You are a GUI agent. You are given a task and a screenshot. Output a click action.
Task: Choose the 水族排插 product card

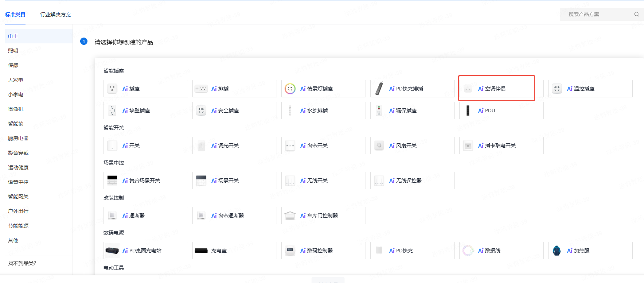click(x=323, y=111)
